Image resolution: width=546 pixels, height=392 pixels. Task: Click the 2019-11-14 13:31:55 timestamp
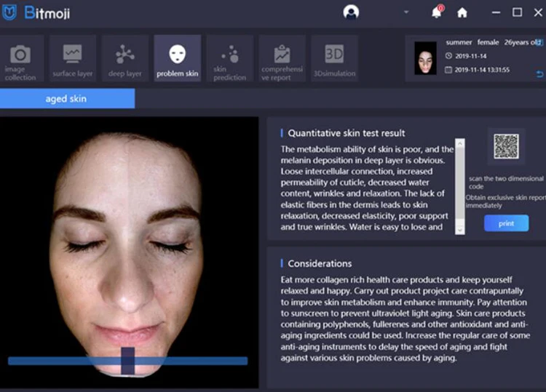point(482,70)
